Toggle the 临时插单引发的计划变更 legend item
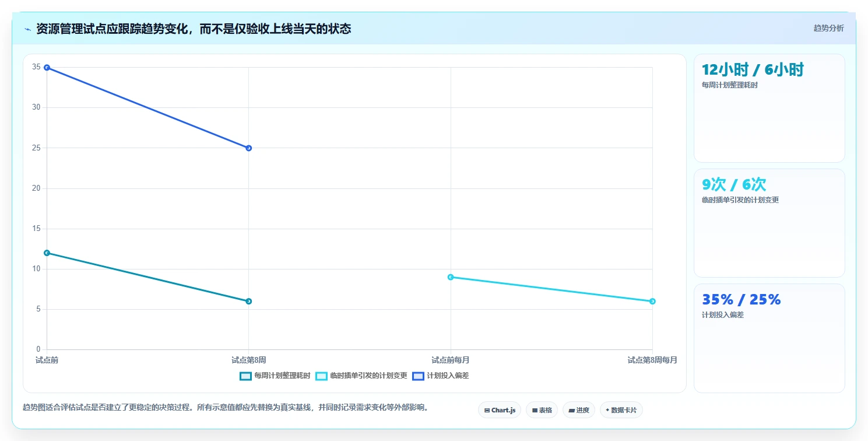 point(361,376)
